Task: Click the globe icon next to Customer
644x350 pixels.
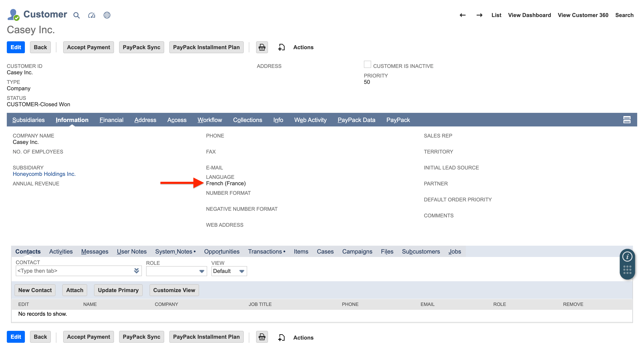Action: [107, 15]
